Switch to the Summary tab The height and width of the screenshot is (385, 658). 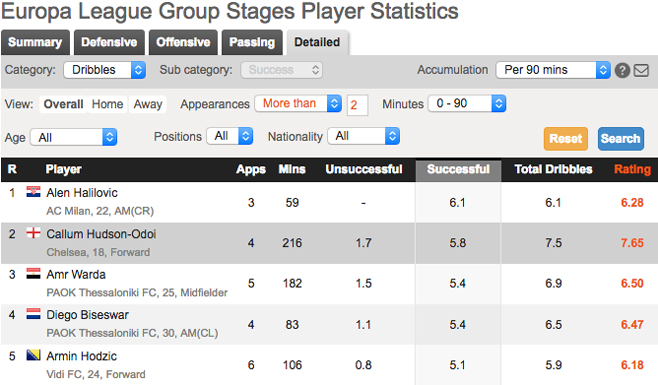(35, 42)
